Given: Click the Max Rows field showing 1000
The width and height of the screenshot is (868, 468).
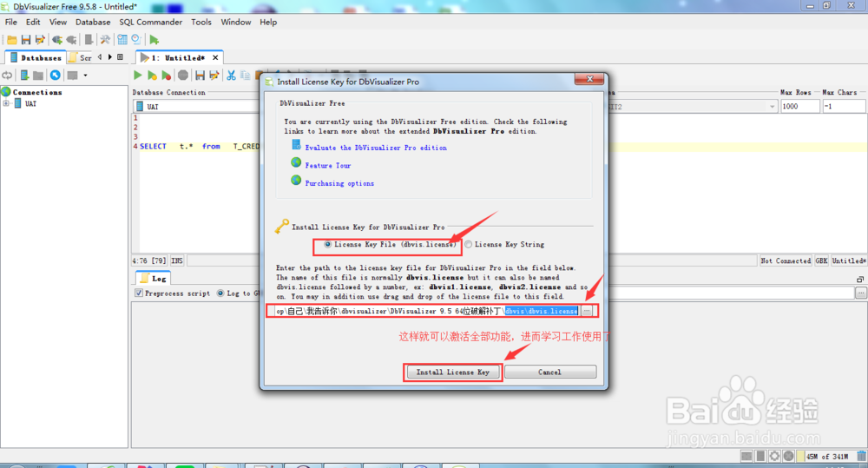Looking at the screenshot, I should 799,106.
